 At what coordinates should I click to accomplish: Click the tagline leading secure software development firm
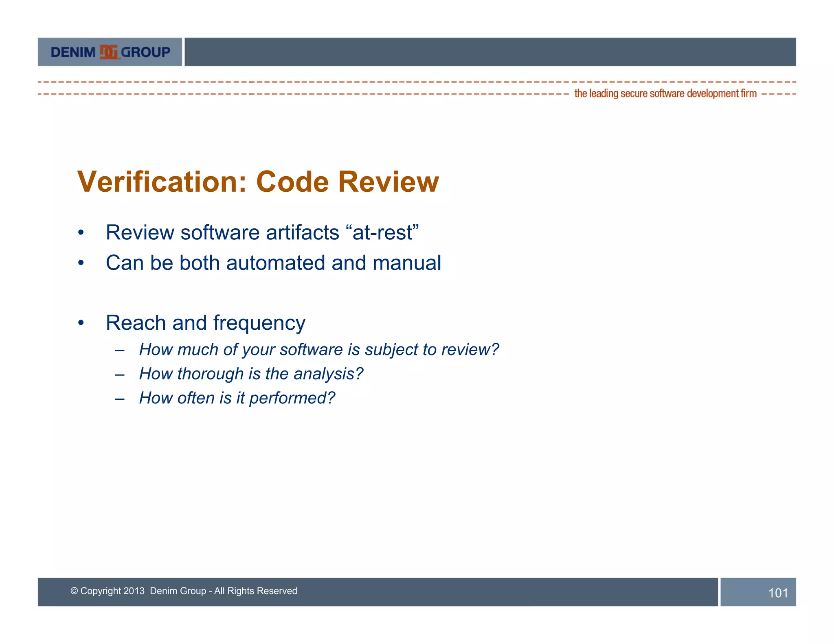[665, 94]
